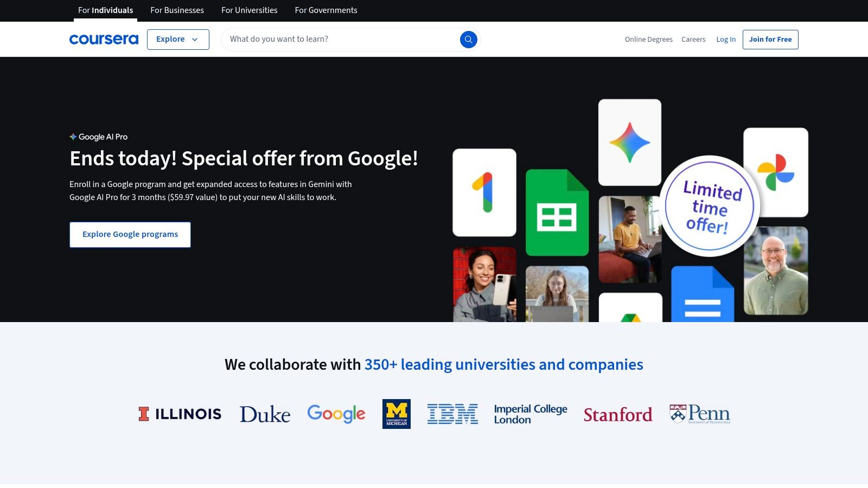Click the University of Michigan logo

(397, 414)
